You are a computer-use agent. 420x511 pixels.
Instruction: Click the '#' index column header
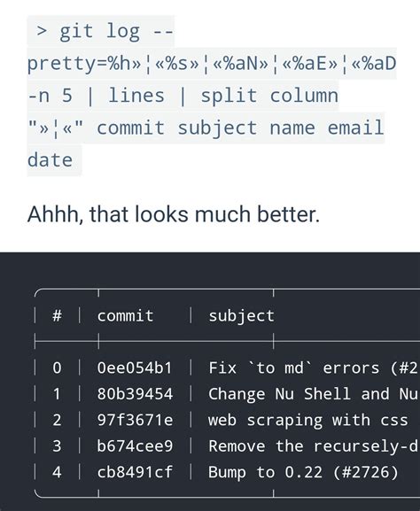pos(57,315)
